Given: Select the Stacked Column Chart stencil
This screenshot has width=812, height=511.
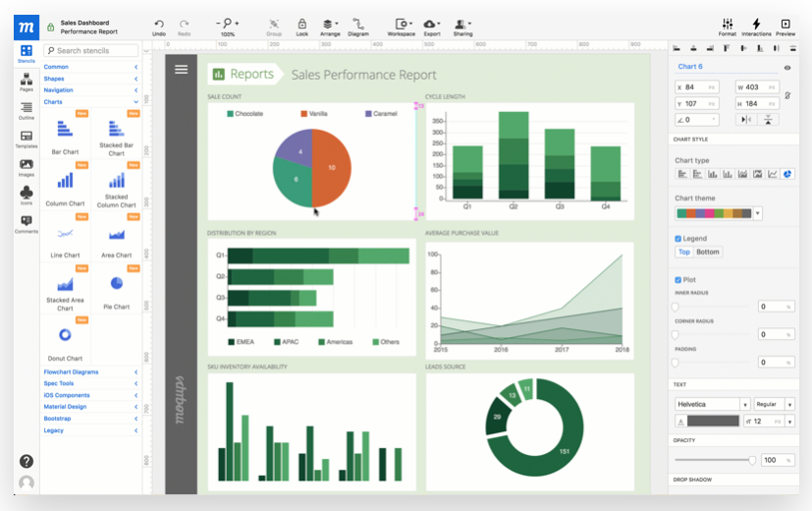Looking at the screenshot, I should (117, 187).
